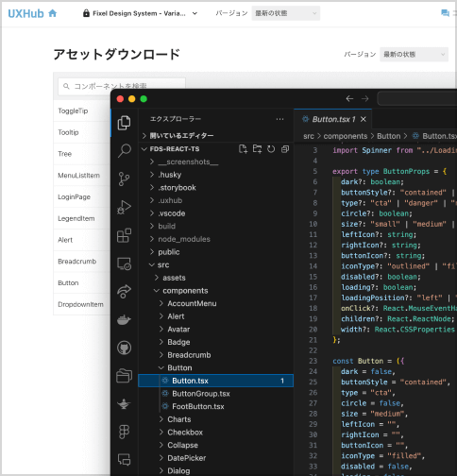The width and height of the screenshot is (457, 476).
Task: Click New Folder icon in FDS-REACT-TS header
Action: [257, 149]
